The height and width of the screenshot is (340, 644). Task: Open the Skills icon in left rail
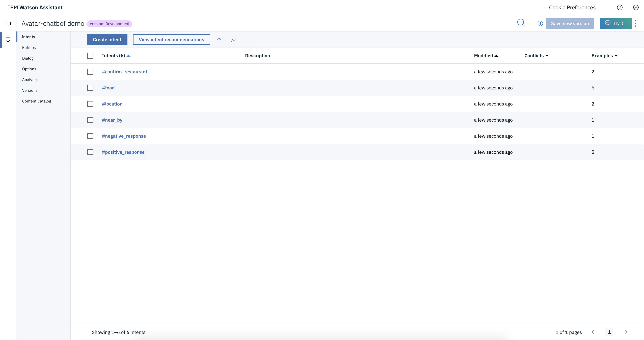(8, 40)
